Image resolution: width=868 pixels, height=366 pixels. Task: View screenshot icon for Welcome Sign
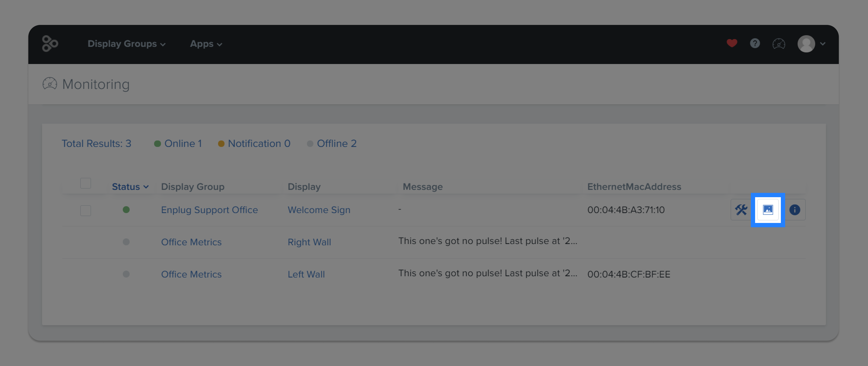(x=768, y=209)
